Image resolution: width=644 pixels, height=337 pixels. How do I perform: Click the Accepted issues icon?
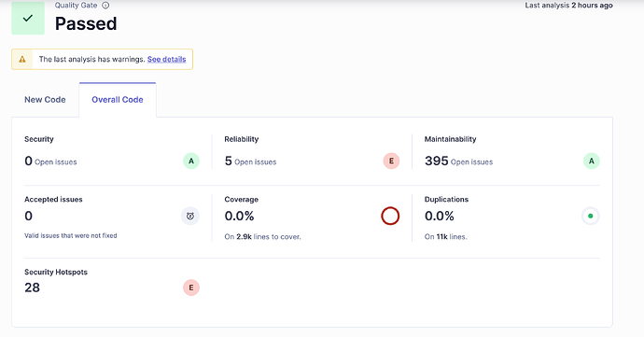(190, 217)
